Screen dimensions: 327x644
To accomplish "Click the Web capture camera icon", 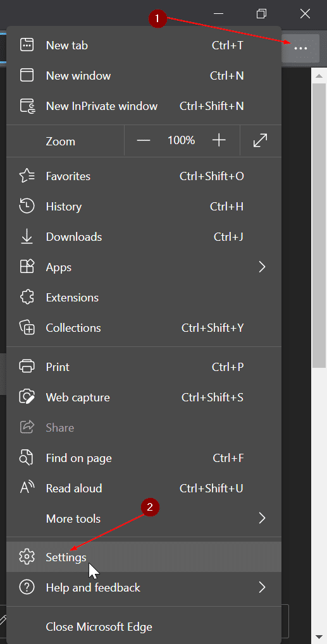I will click(x=27, y=397).
